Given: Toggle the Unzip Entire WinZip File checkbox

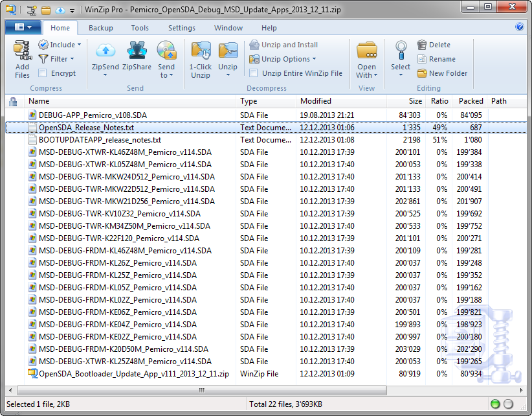Looking at the screenshot, I should tap(254, 73).
